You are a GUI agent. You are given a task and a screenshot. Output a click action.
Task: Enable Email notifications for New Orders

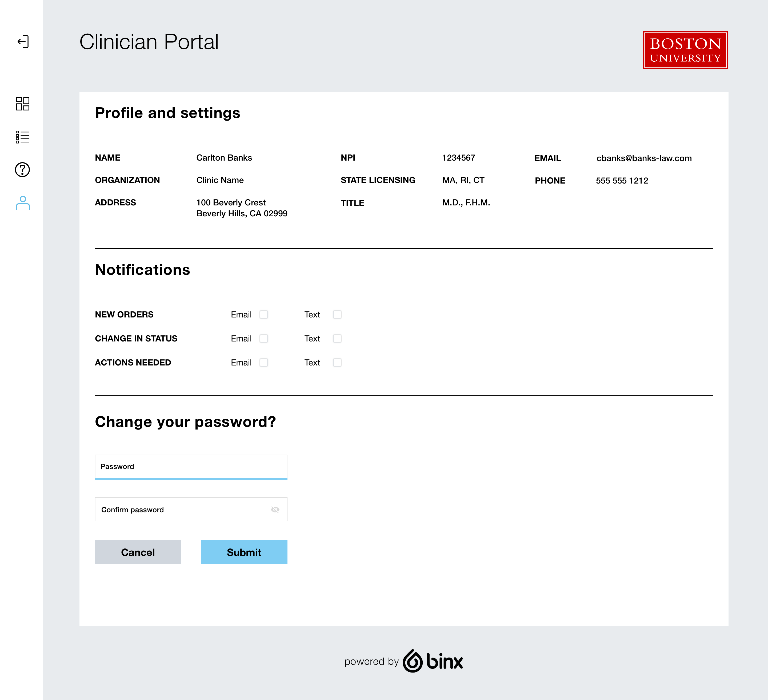pos(264,314)
